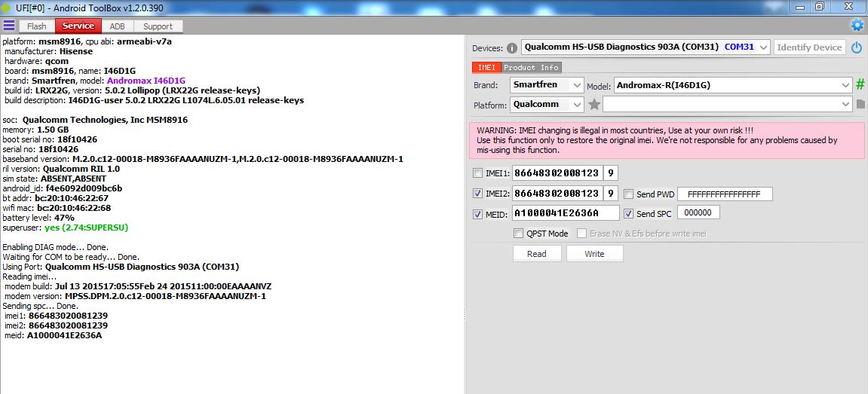Click the IMEI1 number field
Screen dimensions: 868x394
pyautogui.click(x=557, y=173)
